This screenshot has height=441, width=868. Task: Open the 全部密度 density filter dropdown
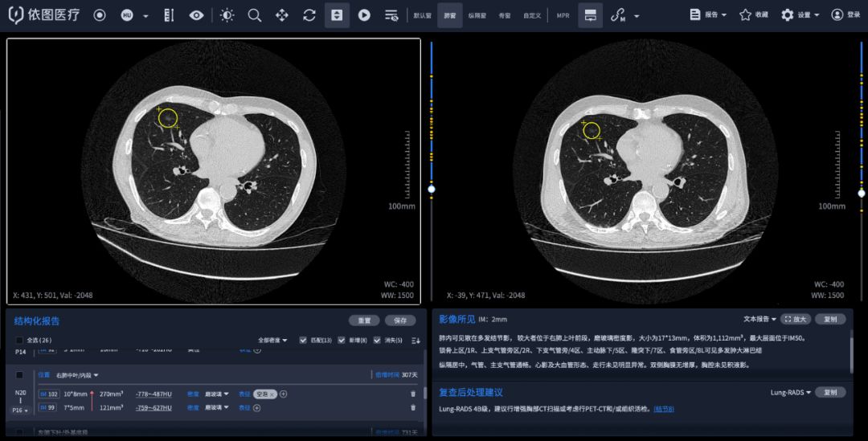click(x=272, y=340)
